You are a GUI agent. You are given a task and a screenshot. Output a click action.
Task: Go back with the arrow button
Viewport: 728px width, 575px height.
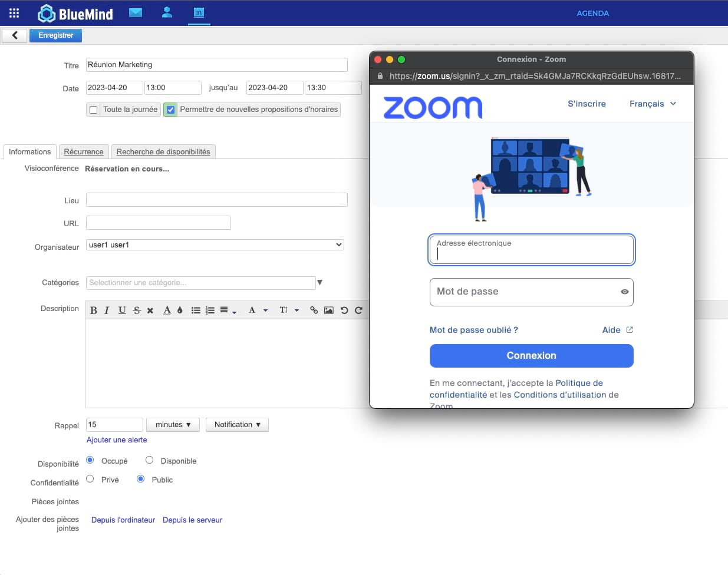point(15,35)
